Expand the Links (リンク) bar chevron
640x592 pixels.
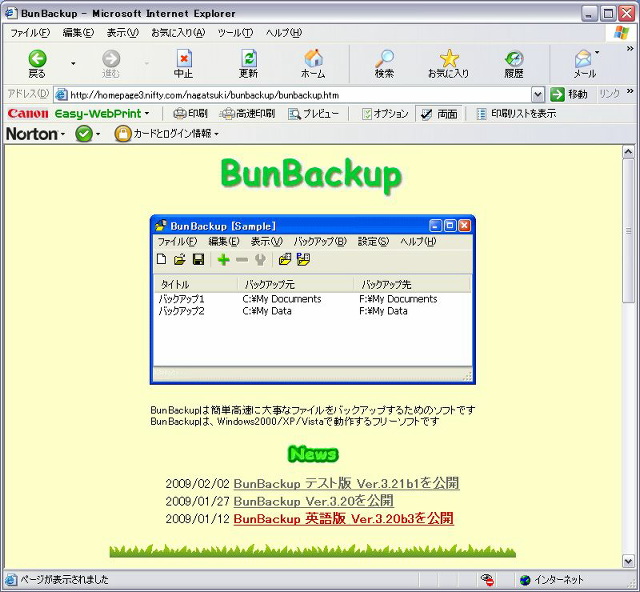coord(630,91)
